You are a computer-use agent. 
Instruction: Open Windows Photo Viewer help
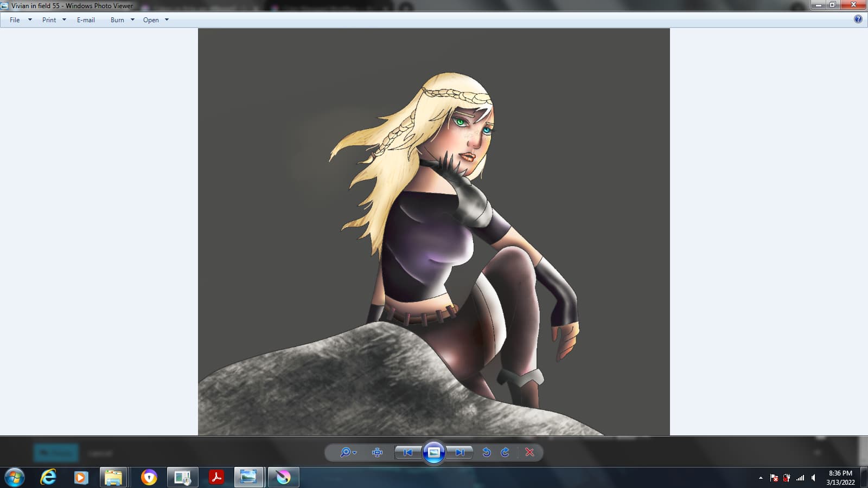click(x=858, y=20)
